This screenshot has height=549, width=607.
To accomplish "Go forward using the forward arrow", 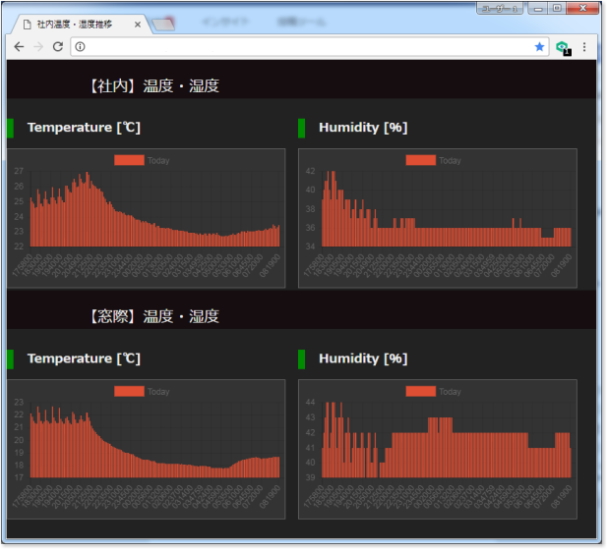I will point(38,47).
